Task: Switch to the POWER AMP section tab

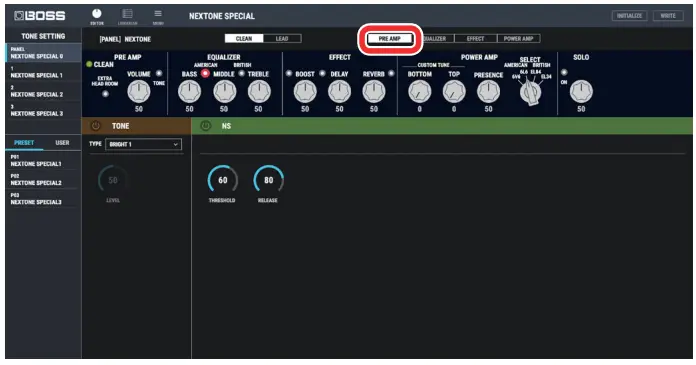Action: pos(518,39)
